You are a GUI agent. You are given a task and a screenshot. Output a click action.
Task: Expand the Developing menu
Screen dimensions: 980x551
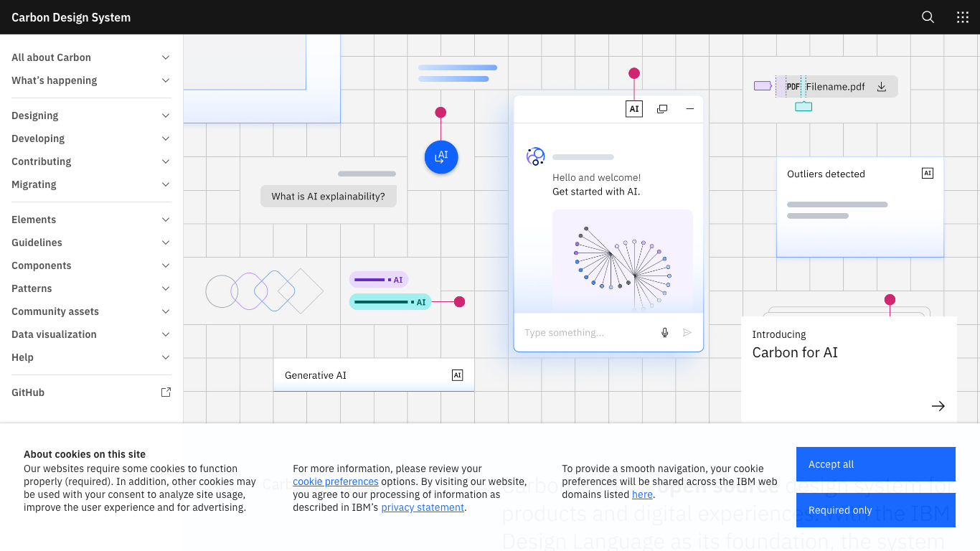click(91, 138)
